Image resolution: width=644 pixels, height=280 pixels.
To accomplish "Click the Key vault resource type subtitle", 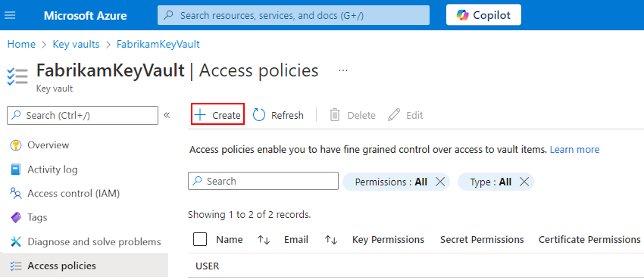I will [55, 89].
